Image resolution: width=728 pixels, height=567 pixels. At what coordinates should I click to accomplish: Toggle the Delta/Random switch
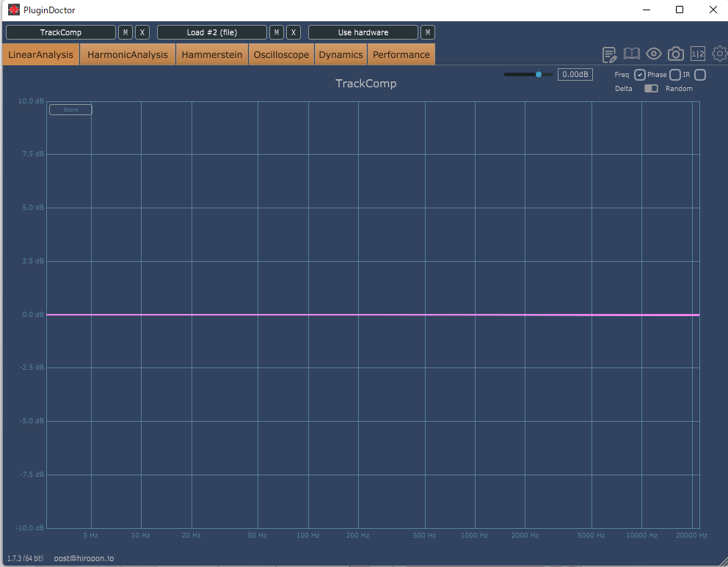tap(651, 89)
